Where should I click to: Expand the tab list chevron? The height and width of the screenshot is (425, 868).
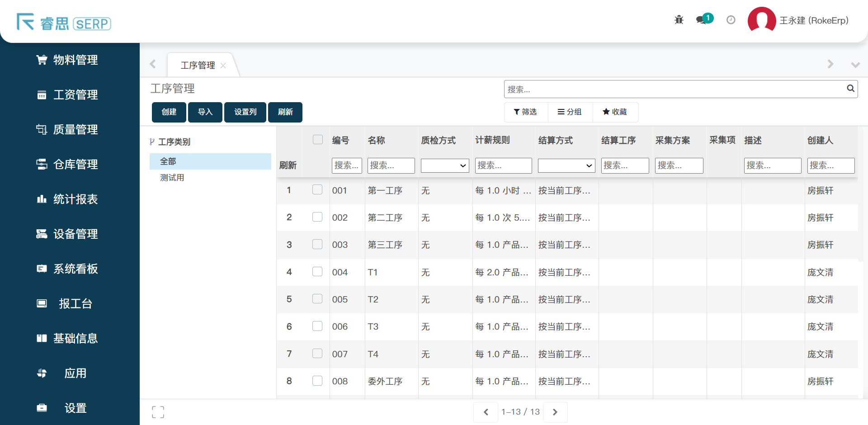[x=855, y=65]
